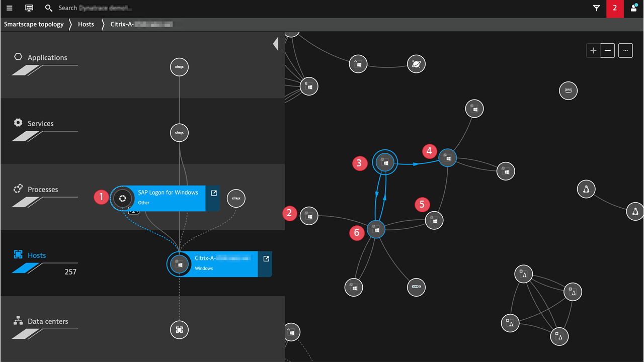The height and width of the screenshot is (362, 644).
Task: Go to Smartscape topology breadcrumb
Action: tap(34, 24)
